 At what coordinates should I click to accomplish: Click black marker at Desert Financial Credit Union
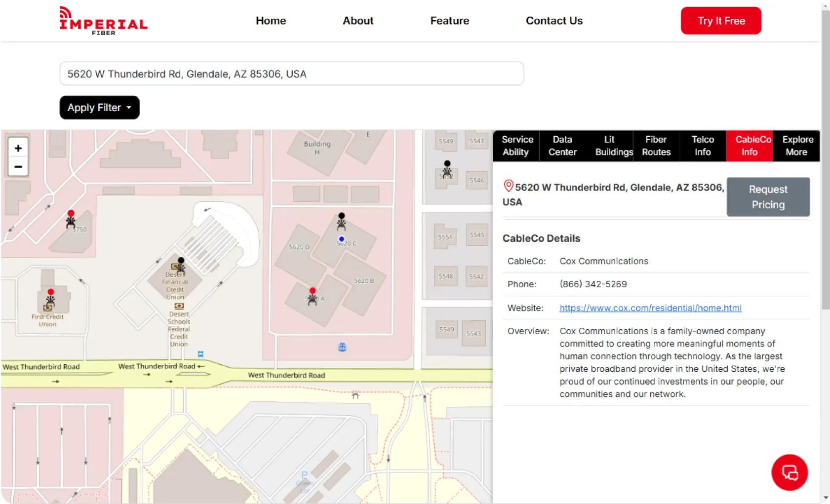tap(181, 266)
